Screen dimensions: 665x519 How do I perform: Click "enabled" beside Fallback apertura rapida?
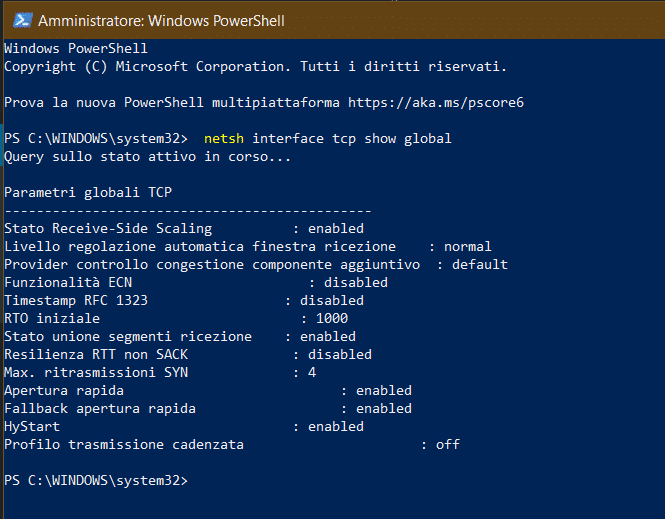tap(383, 409)
